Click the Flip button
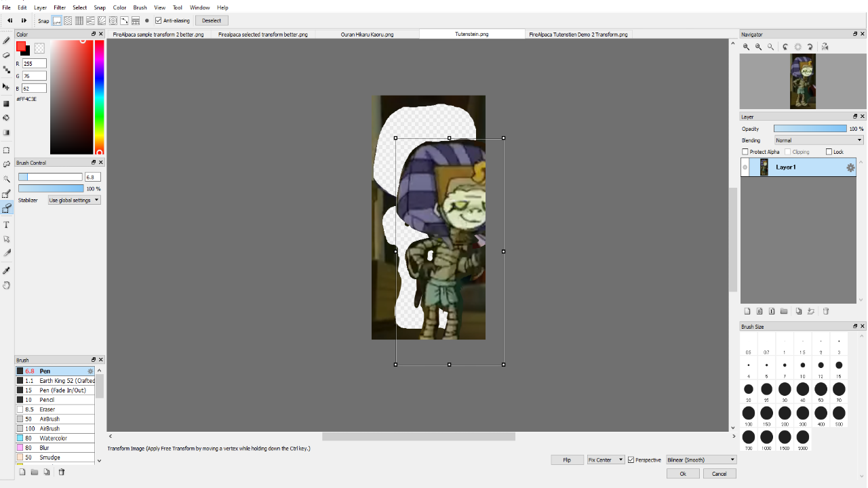Viewport: 868px width, 488px height. (567, 460)
